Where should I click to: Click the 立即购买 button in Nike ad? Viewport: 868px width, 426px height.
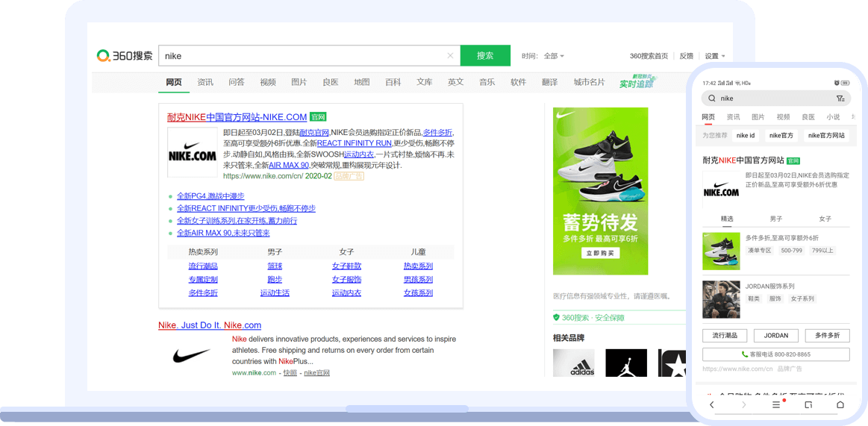click(x=601, y=254)
